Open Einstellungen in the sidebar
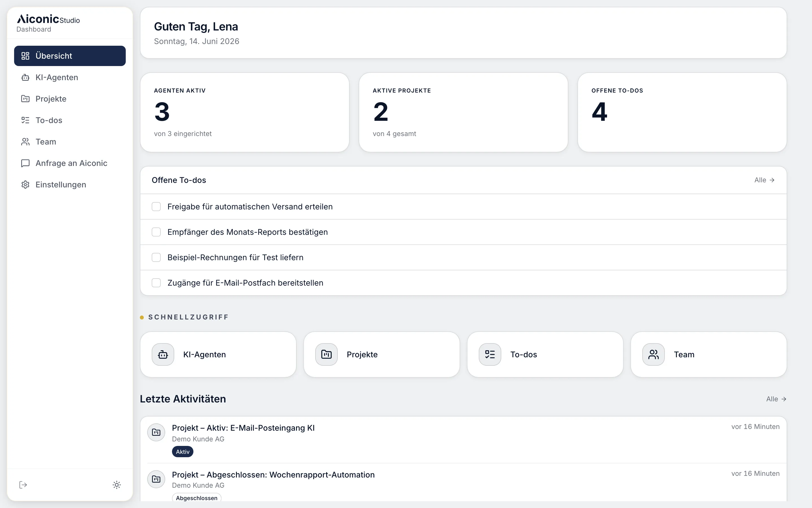Screen dimensions: 812x508 click(x=70, y=185)
